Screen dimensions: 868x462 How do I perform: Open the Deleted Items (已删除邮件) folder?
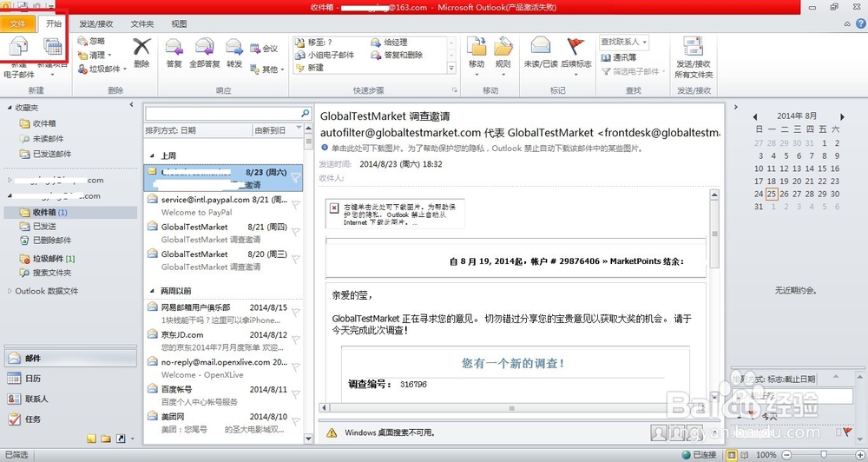(x=45, y=240)
